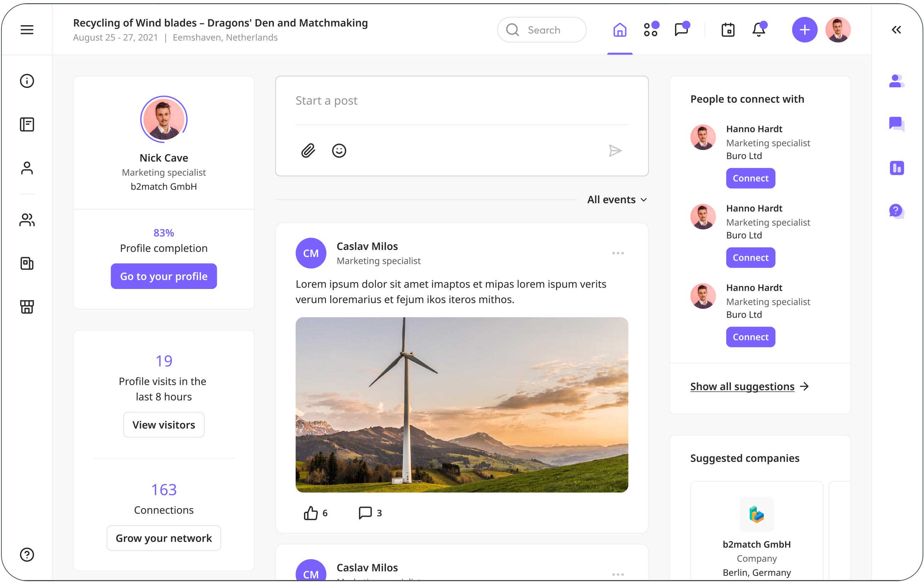
Task: Click the marketplace store icon in sidebar
Action: pyautogui.click(x=27, y=307)
